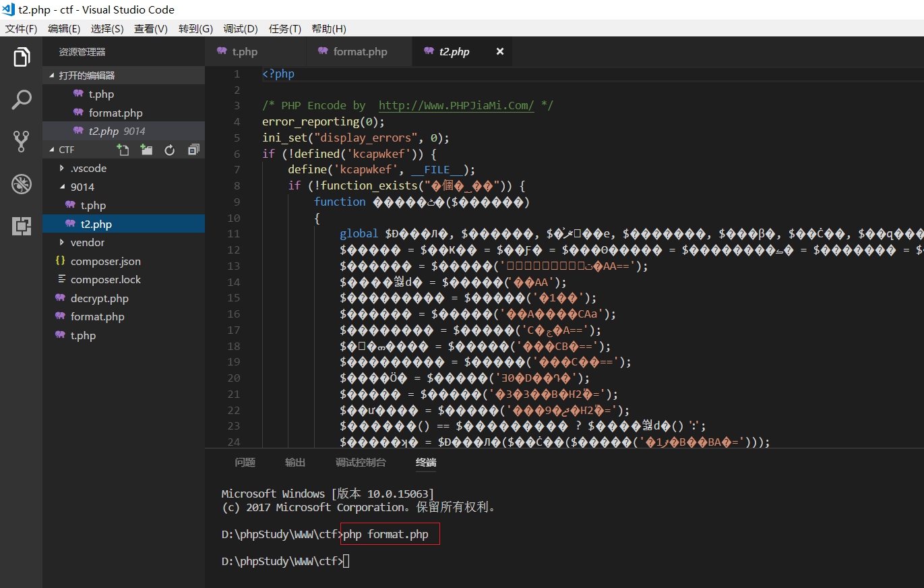This screenshot has height=588, width=924.
Task: Open format.php in open editors list
Action: click(123, 113)
